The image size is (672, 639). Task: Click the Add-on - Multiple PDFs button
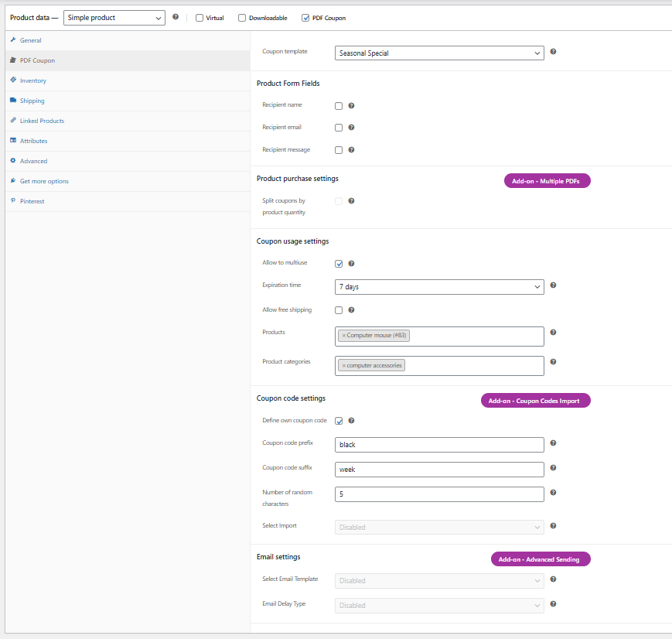(x=547, y=180)
